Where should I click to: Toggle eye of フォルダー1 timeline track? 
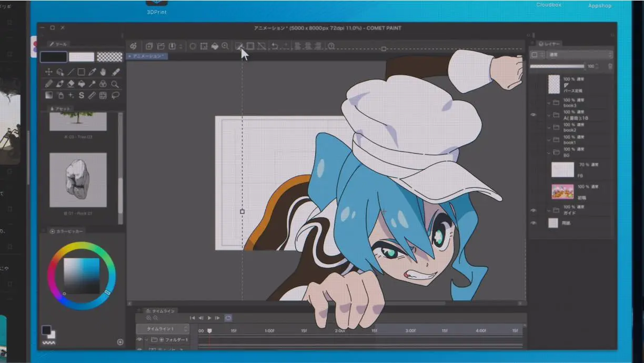pyautogui.click(x=139, y=340)
